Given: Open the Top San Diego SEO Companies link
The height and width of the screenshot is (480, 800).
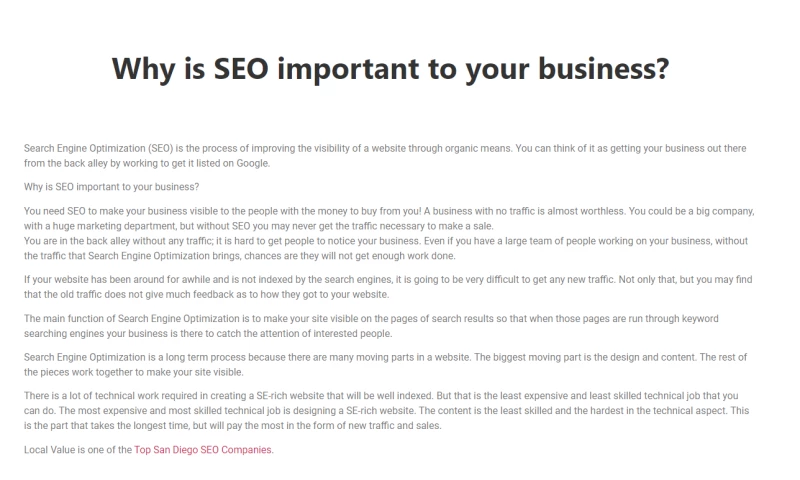Looking at the screenshot, I should coord(203,450).
